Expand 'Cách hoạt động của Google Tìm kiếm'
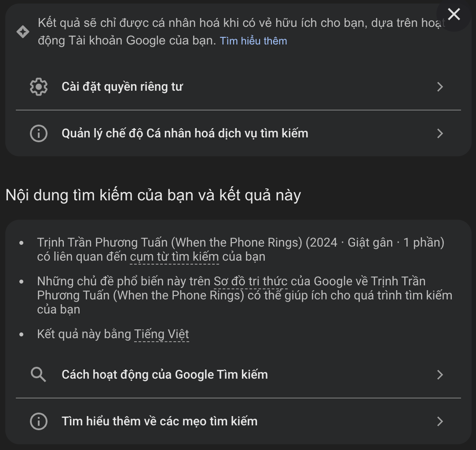476x450 pixels. click(440, 374)
